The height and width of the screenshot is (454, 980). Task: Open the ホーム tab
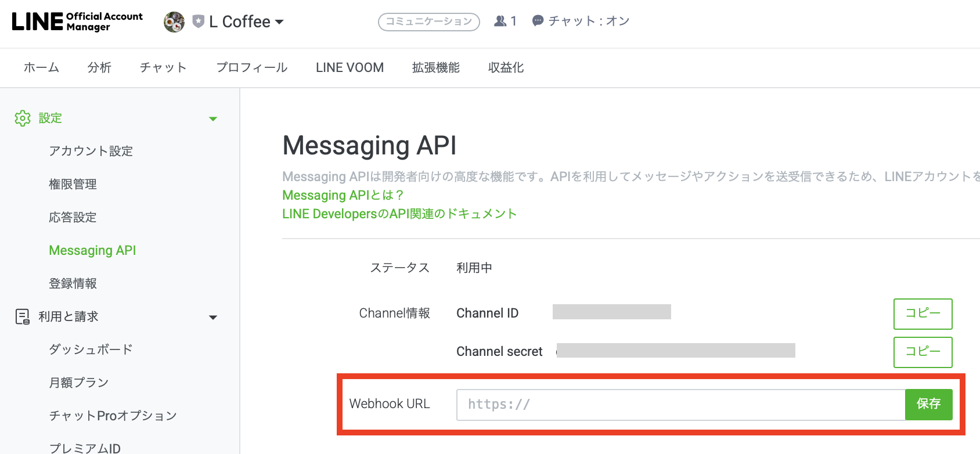41,67
